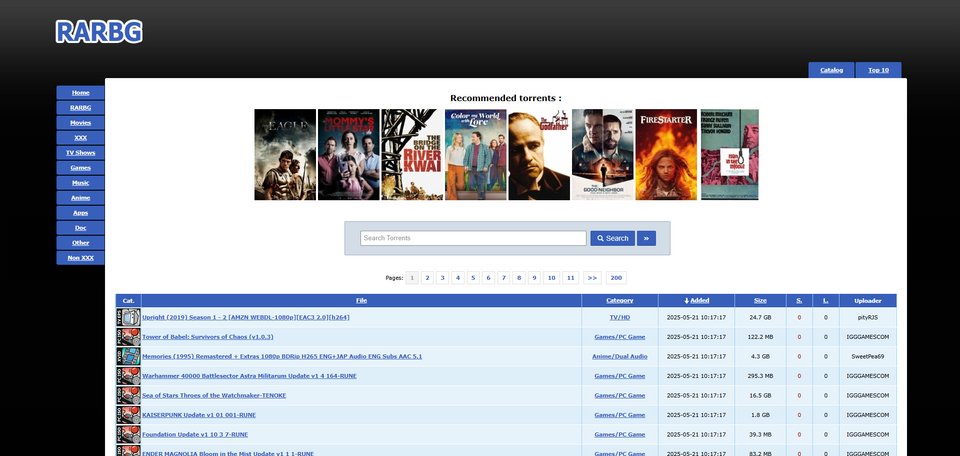Viewport: 960px width, 456px height.
Task: Sort by File column header
Action: point(361,301)
